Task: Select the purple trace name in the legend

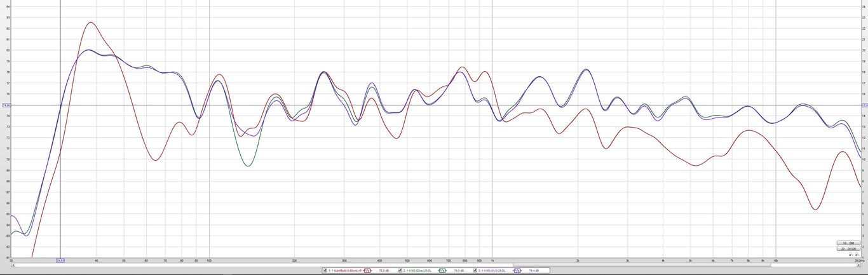Action: [x=492, y=271]
